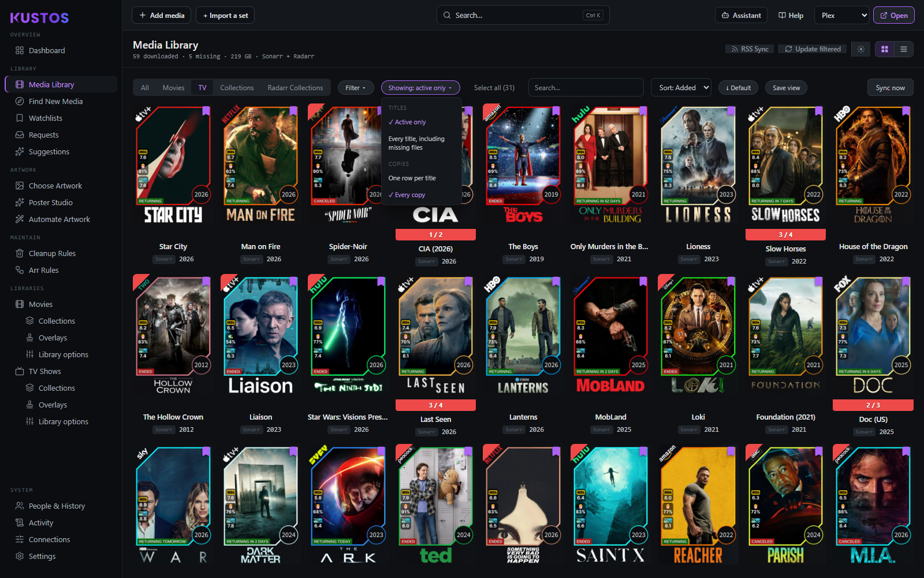Open the Filter dropdown

click(x=356, y=88)
